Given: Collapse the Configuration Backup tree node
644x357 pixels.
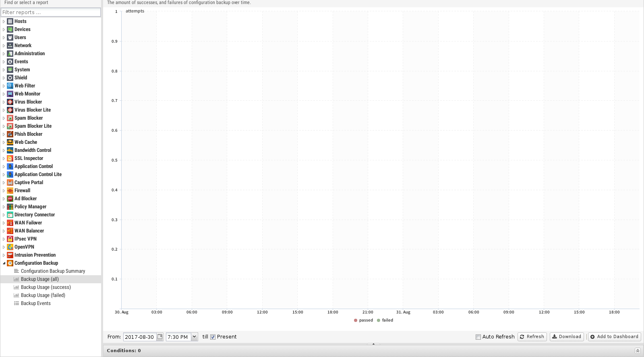Looking at the screenshot, I should [4, 263].
